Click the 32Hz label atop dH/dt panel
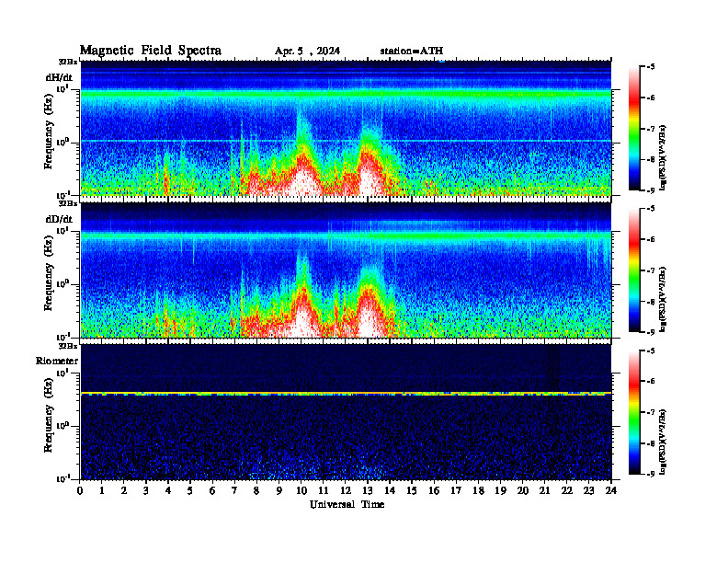The height and width of the screenshot is (563, 728). 67,62
